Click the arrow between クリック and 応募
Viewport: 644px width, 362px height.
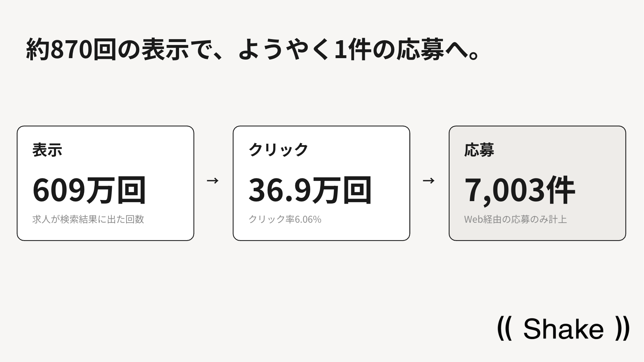(x=429, y=181)
